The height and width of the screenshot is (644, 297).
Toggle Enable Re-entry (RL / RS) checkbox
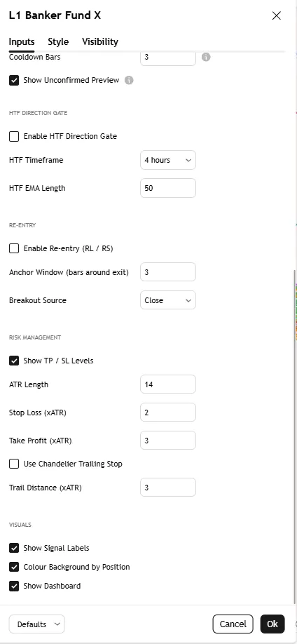pyautogui.click(x=14, y=248)
